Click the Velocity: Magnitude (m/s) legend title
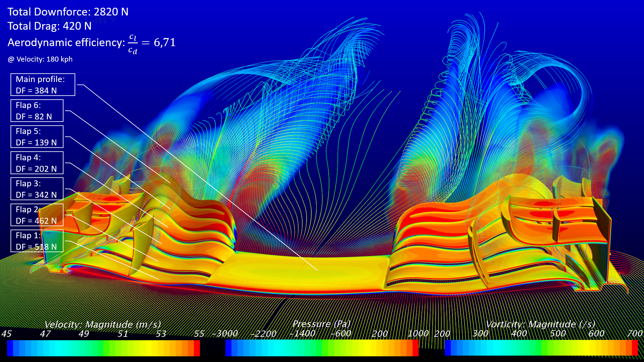 [102, 325]
